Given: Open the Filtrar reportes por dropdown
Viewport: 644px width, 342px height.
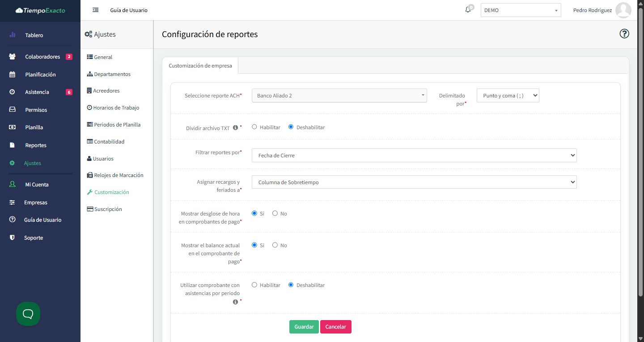Looking at the screenshot, I should click(x=414, y=155).
